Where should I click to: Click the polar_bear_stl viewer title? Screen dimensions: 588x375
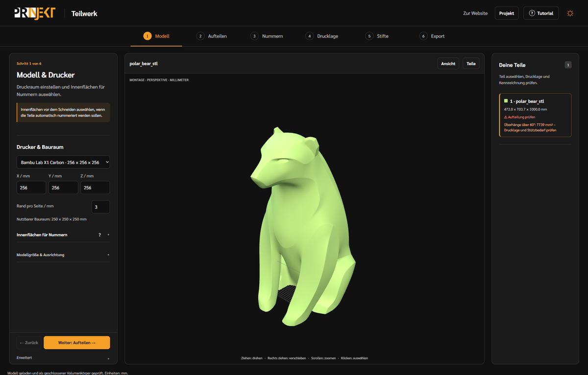coord(144,64)
